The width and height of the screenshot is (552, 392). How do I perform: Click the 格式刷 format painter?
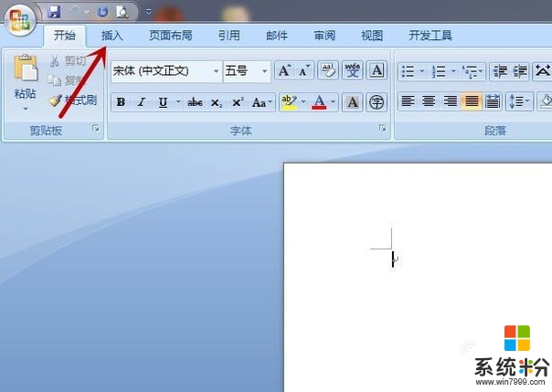point(72,101)
